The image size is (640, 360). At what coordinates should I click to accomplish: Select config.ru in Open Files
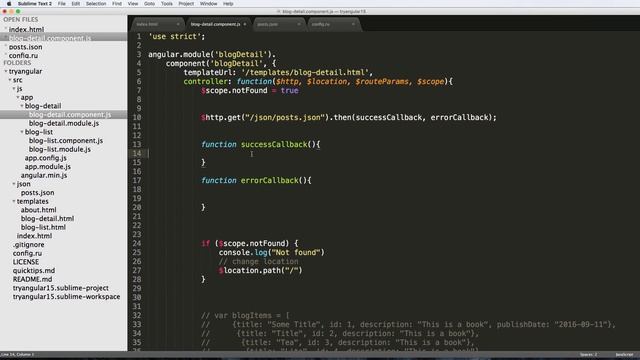(x=23, y=56)
